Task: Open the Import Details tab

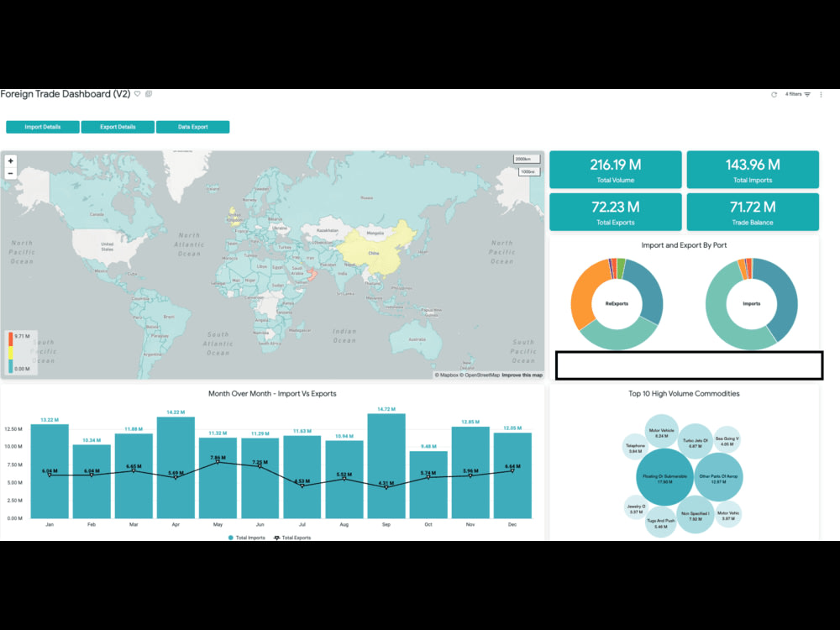Action: click(42, 126)
